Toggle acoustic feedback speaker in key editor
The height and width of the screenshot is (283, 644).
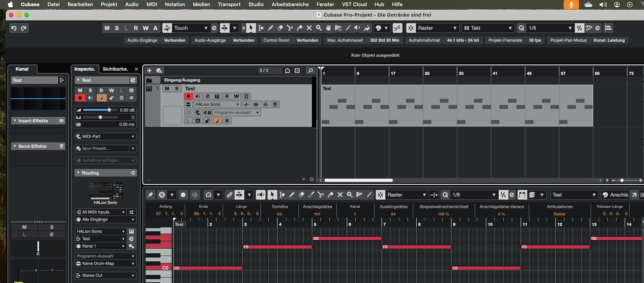pos(261,195)
